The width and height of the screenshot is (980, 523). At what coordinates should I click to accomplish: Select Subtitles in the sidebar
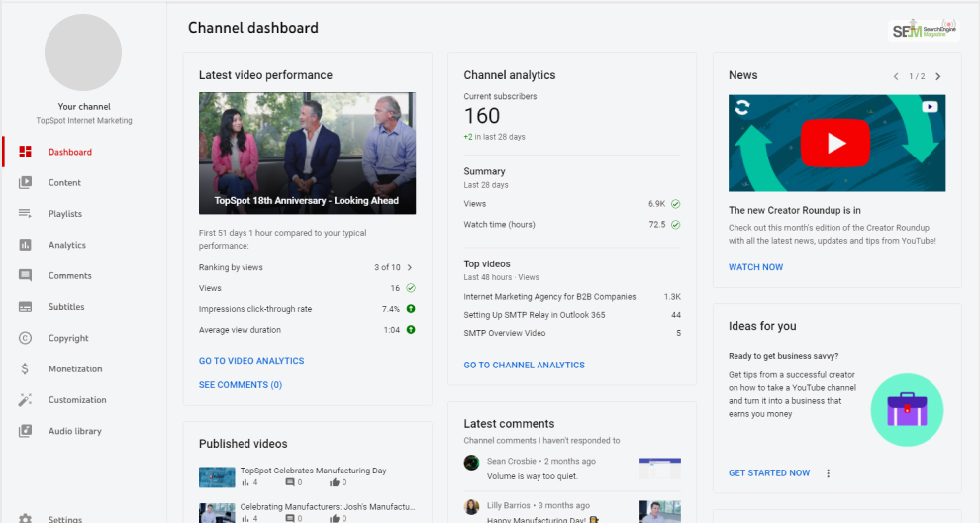click(x=66, y=306)
